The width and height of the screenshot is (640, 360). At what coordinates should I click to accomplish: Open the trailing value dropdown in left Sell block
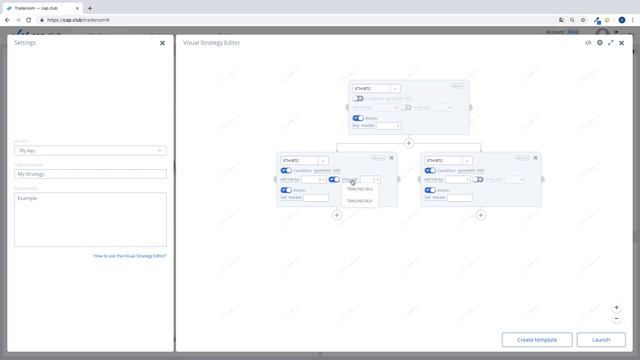click(370, 179)
